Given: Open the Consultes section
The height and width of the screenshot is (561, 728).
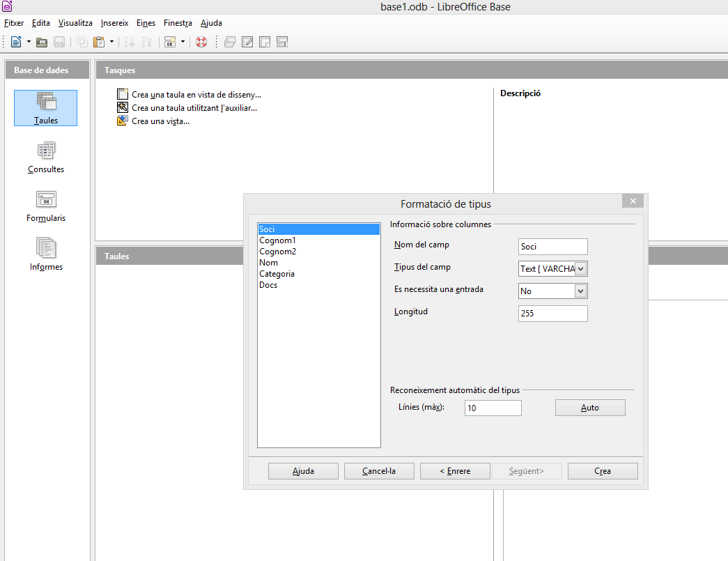Looking at the screenshot, I should click(x=46, y=157).
